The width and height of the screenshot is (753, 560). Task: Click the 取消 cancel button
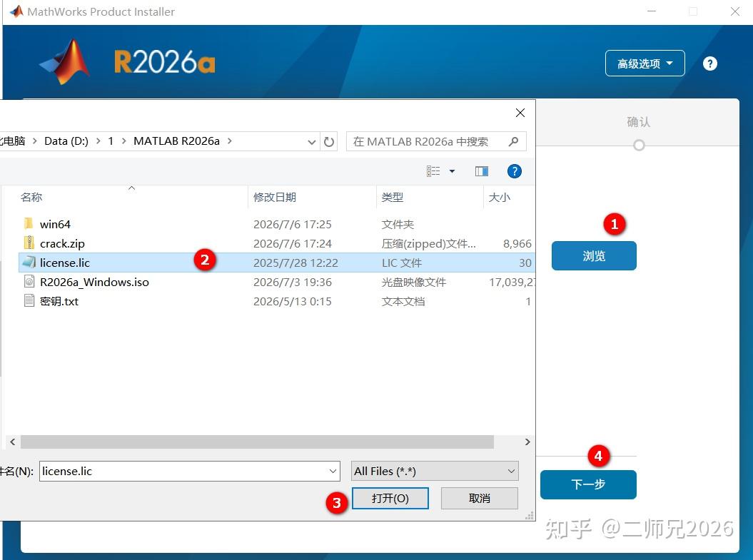pos(479,498)
